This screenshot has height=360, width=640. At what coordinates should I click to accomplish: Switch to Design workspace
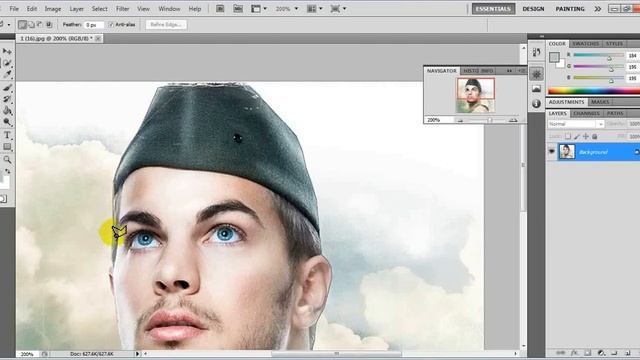[x=533, y=9]
